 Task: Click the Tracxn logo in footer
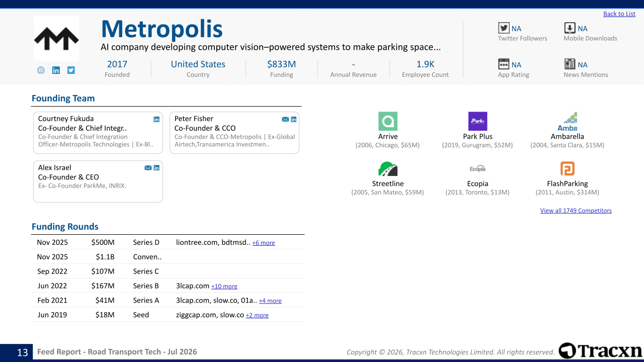tap(600, 351)
